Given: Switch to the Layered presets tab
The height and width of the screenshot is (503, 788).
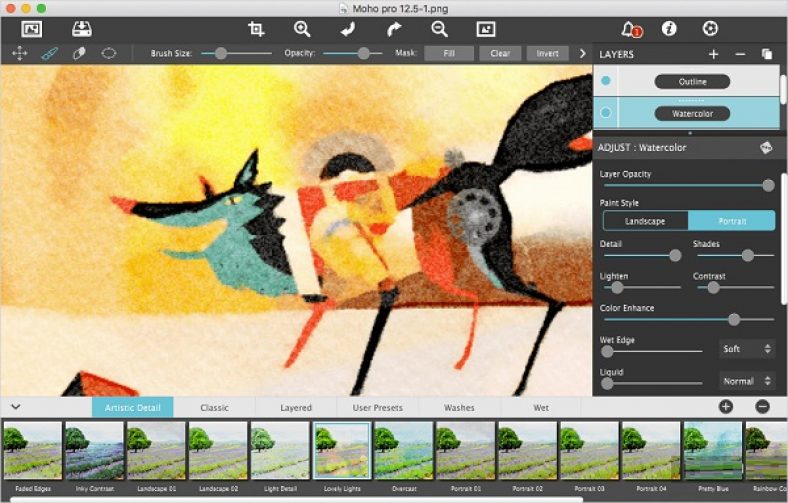Looking at the screenshot, I should [x=296, y=408].
